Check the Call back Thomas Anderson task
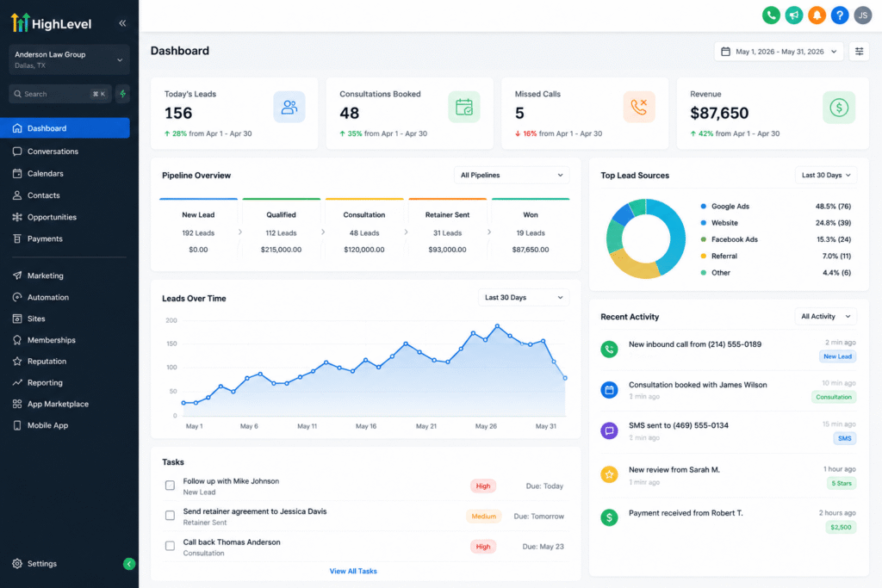882x588 pixels. tap(170, 546)
